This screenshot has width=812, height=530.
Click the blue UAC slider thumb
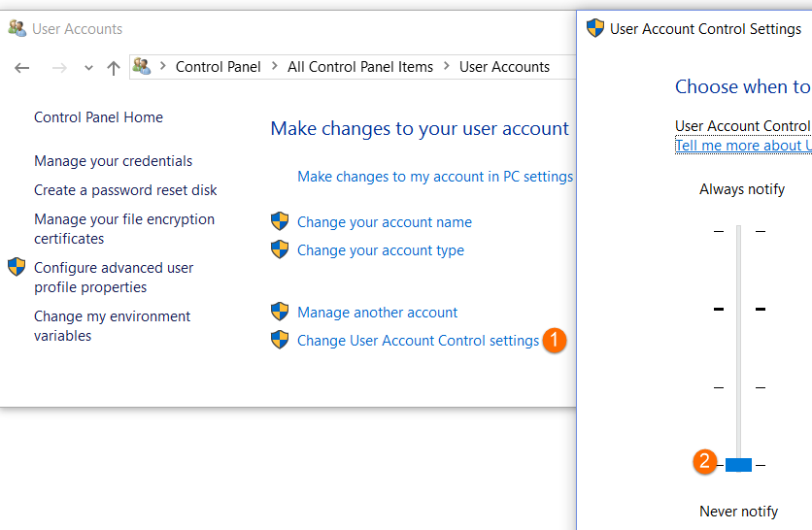(738, 465)
